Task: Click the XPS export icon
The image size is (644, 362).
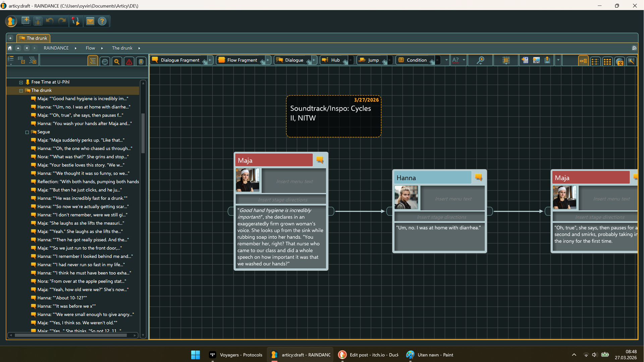Action: tap(536, 60)
